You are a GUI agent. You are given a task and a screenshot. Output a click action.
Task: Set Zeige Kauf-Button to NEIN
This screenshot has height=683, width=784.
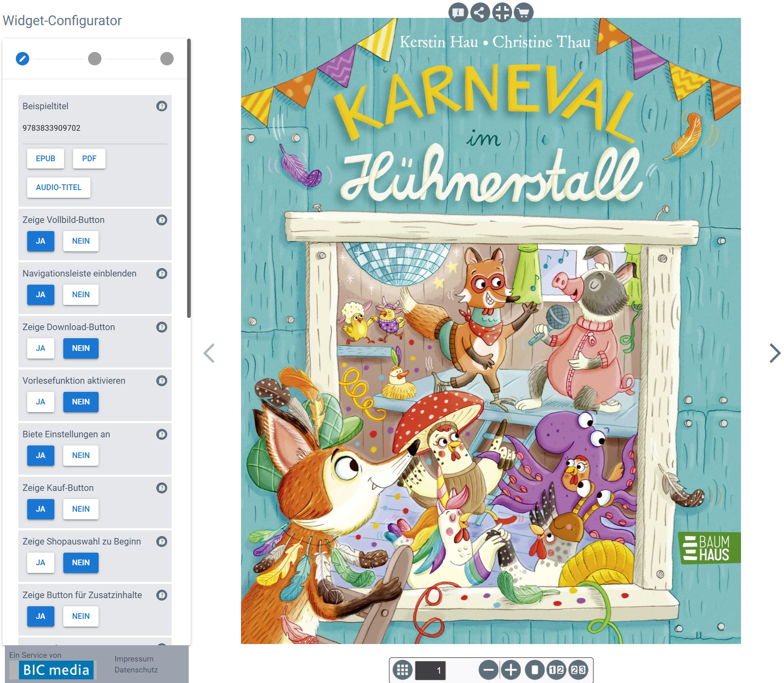click(x=81, y=509)
